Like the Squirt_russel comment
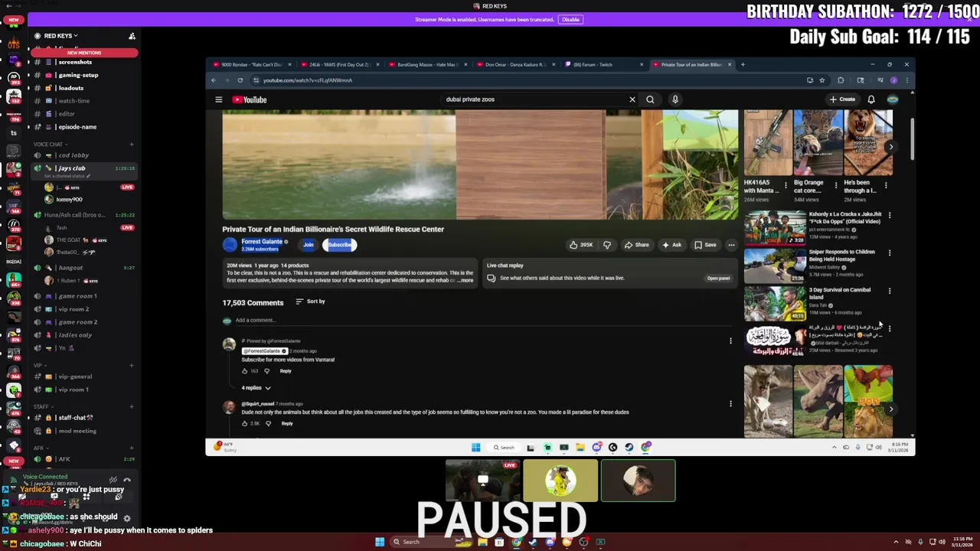980x551 pixels. [x=245, y=423]
